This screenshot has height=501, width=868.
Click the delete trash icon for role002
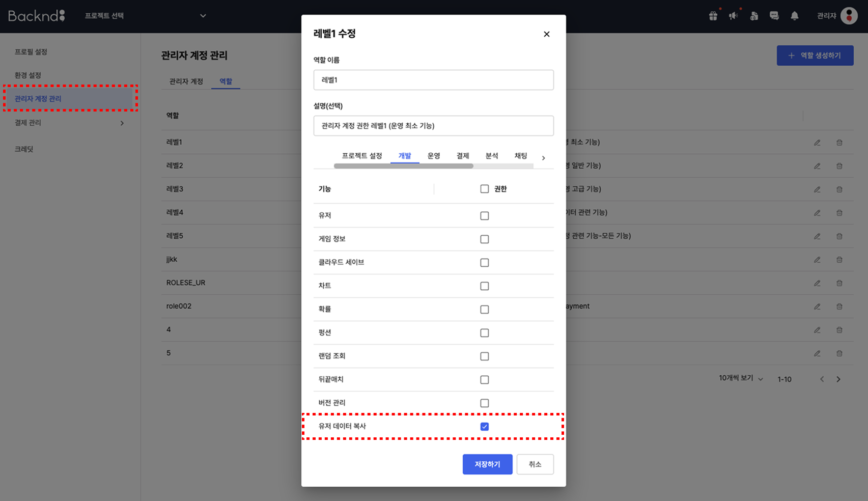(839, 306)
